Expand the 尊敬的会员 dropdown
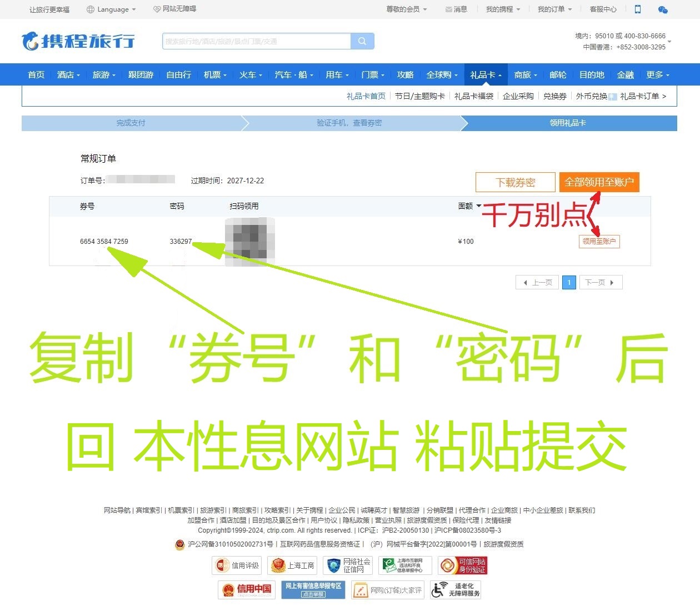Viewport: 700px width, 611px height. click(x=407, y=9)
